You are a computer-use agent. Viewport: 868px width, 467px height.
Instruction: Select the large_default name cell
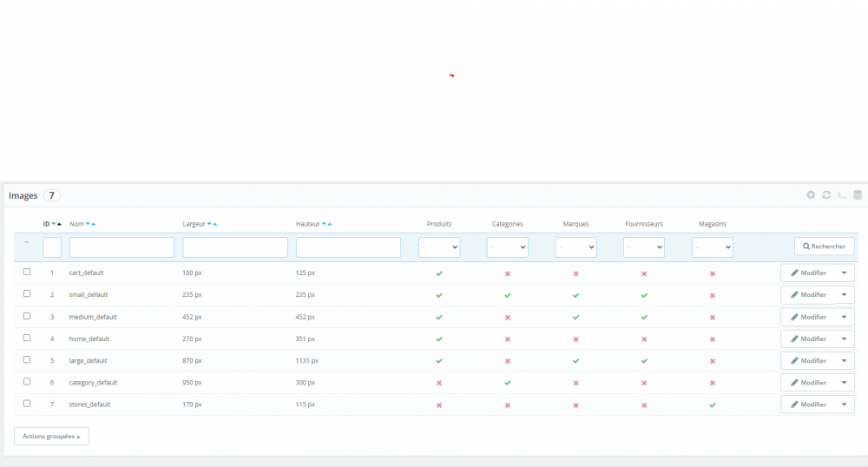point(88,361)
